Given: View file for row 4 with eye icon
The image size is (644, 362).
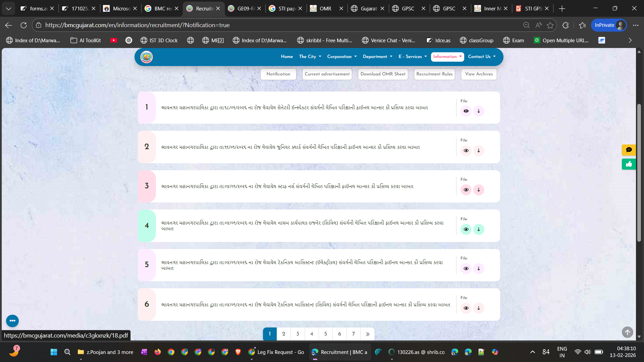Looking at the screenshot, I should pyautogui.click(x=466, y=230).
